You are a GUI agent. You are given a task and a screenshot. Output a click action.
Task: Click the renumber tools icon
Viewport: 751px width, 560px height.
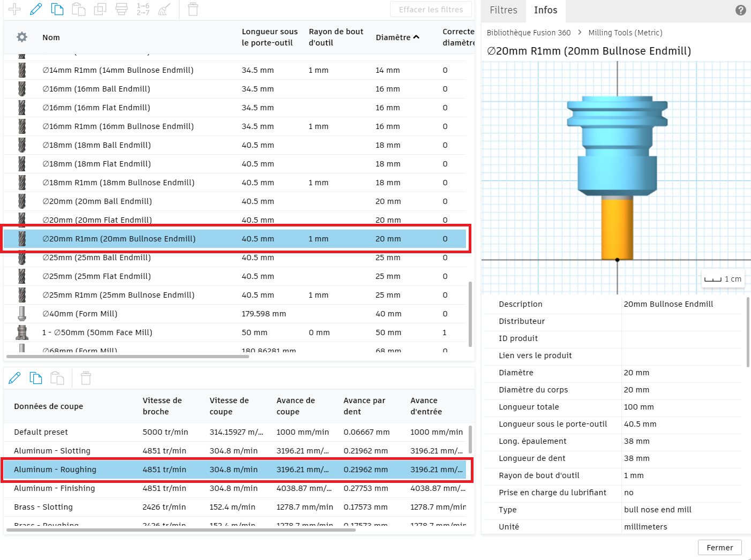(143, 9)
